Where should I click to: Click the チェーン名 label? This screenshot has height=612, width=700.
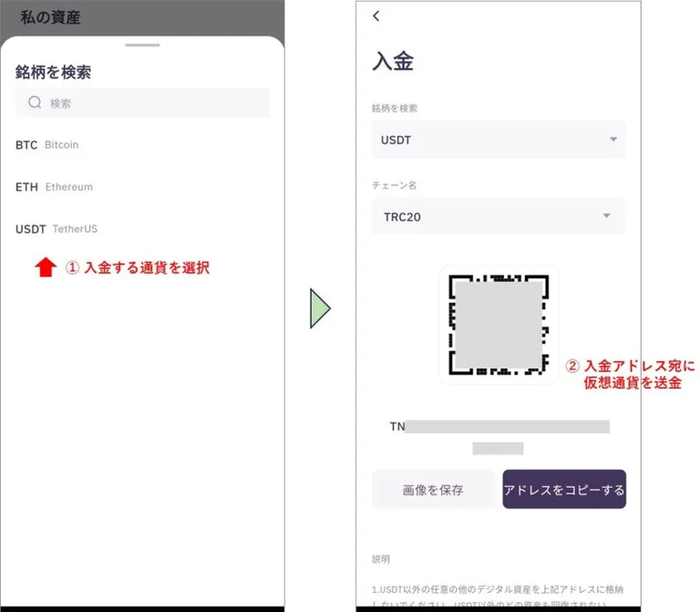coord(394,185)
